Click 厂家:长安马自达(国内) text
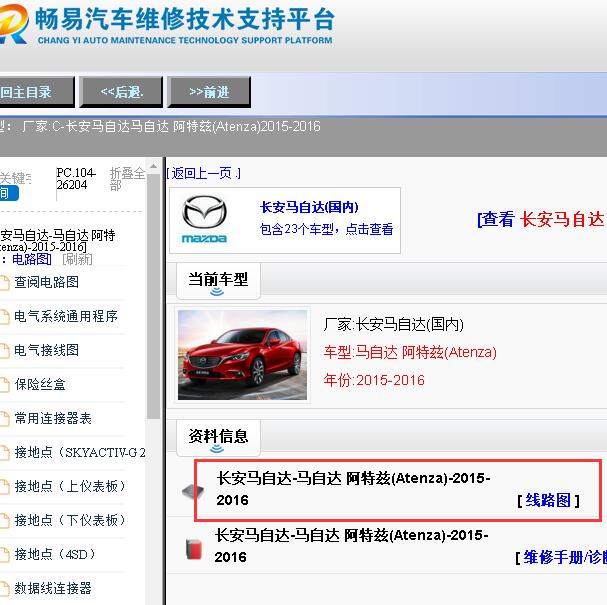 pyautogui.click(x=393, y=325)
